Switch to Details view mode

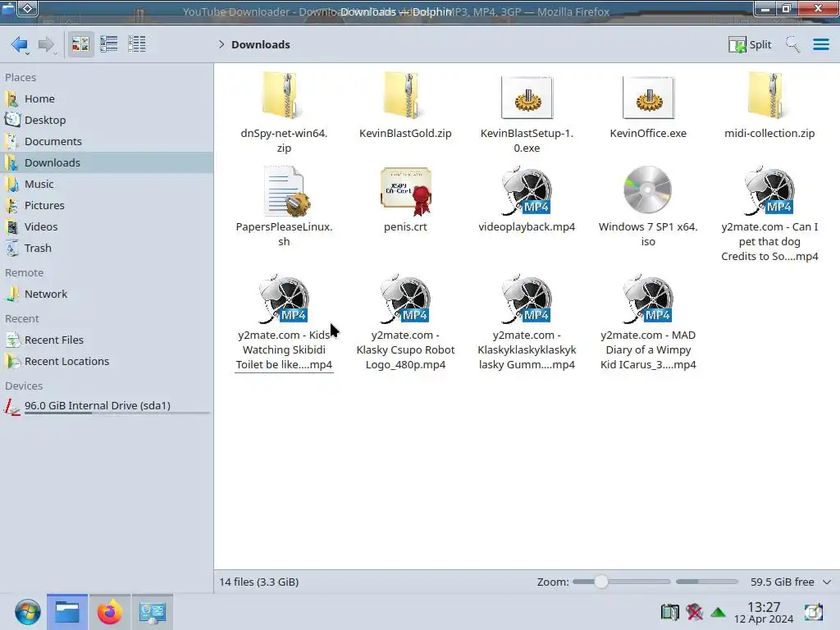137,44
